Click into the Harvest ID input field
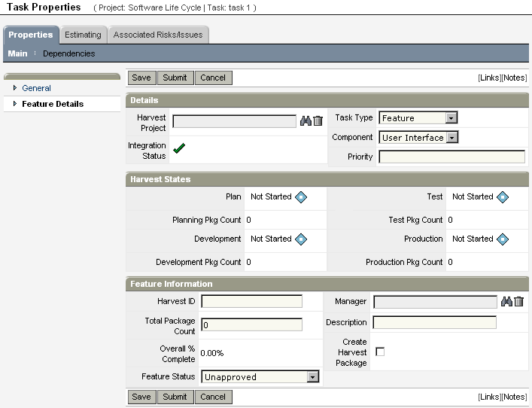The width and height of the screenshot is (532, 408). click(251, 302)
